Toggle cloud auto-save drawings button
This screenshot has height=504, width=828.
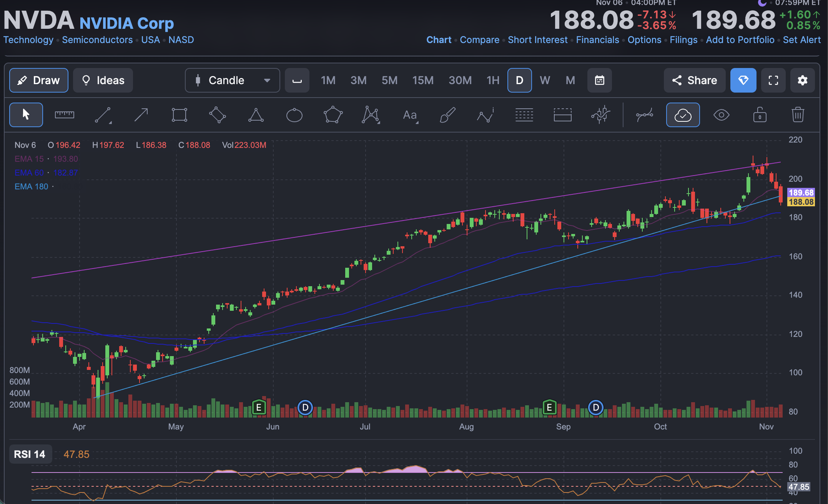pos(683,115)
